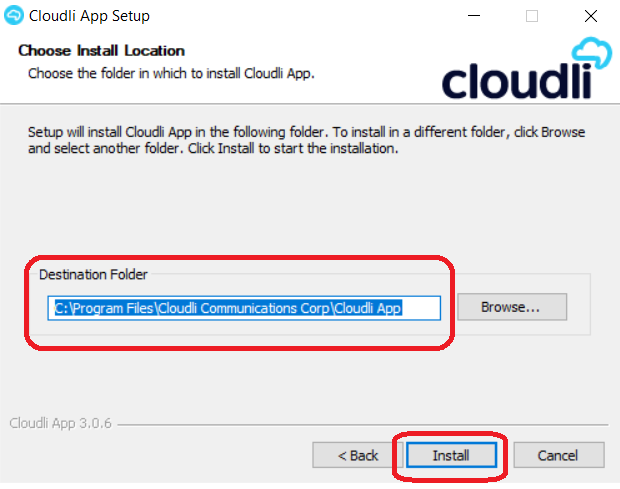
Task: Click the 'Cloudli App Setup' window title text
Action: pyautogui.click(x=89, y=16)
